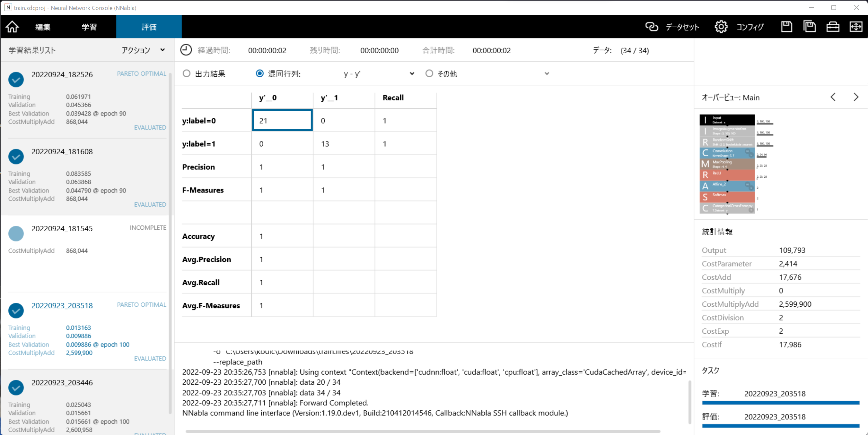Image resolution: width=868 pixels, height=435 pixels.
Task: Select training result 20220924_182526
Action: (62, 75)
